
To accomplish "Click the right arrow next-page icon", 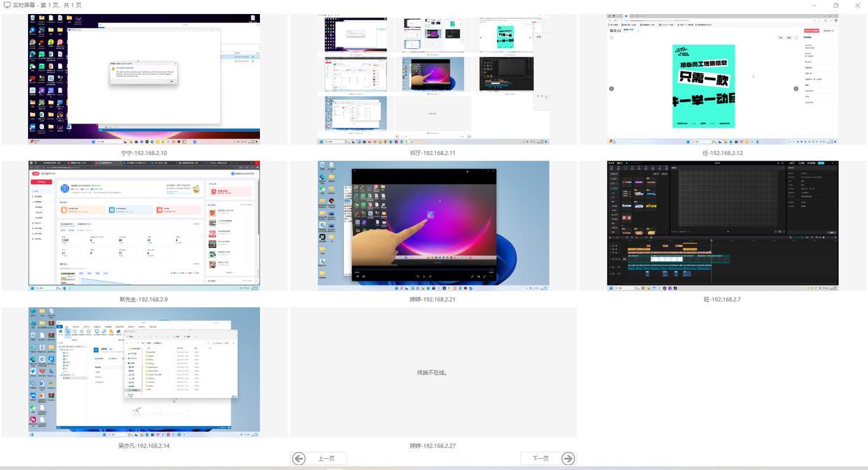I will pyautogui.click(x=568, y=458).
